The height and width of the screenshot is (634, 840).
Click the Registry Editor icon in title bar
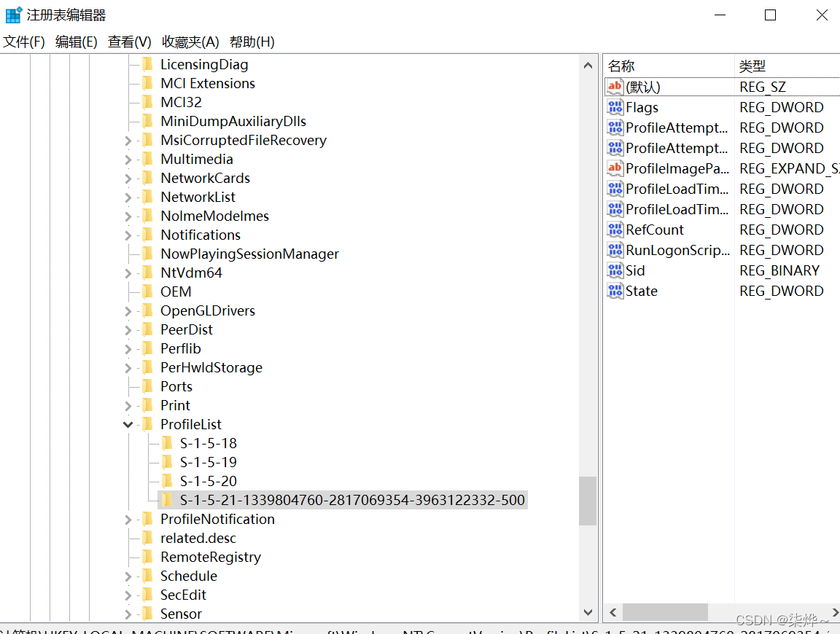12,14
